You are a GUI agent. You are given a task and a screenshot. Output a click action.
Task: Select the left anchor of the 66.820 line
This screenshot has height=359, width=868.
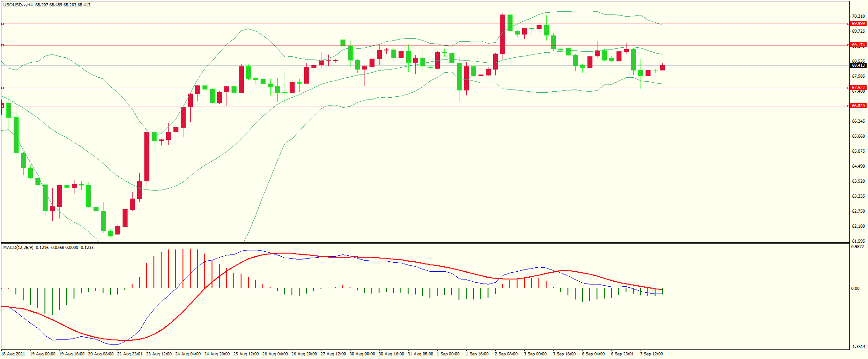point(2,106)
